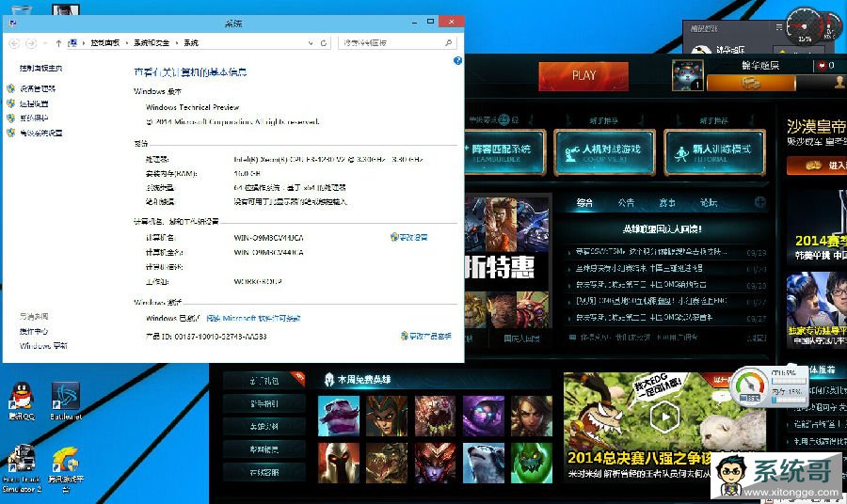
Task: Open the store treasure chest icon
Action: [x=750, y=83]
